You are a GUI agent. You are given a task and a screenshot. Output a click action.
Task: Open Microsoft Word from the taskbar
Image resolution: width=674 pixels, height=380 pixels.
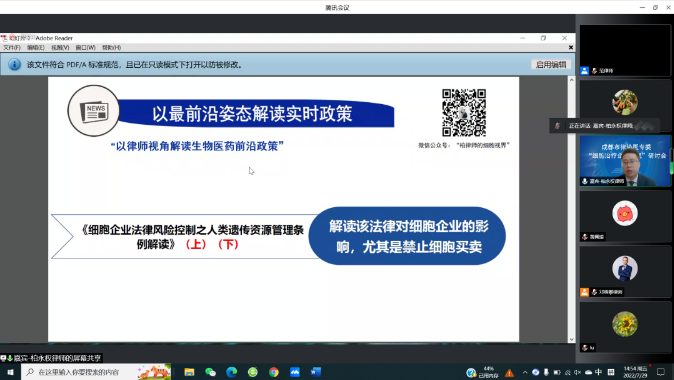316,372
